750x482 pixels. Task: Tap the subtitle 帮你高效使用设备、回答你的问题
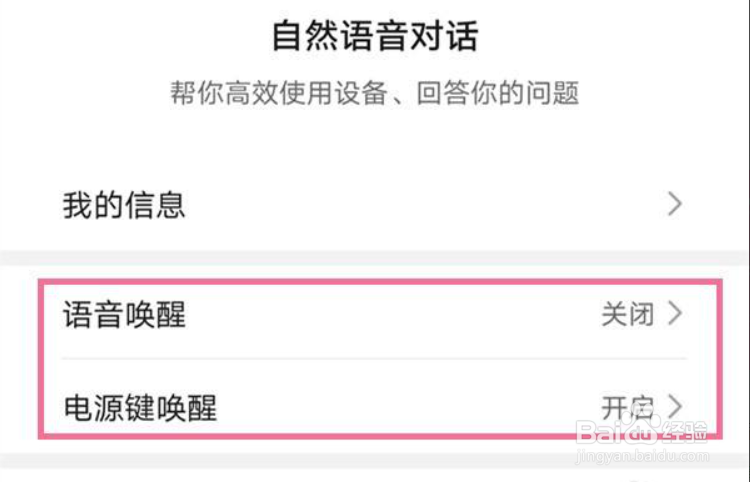pyautogui.click(x=375, y=95)
